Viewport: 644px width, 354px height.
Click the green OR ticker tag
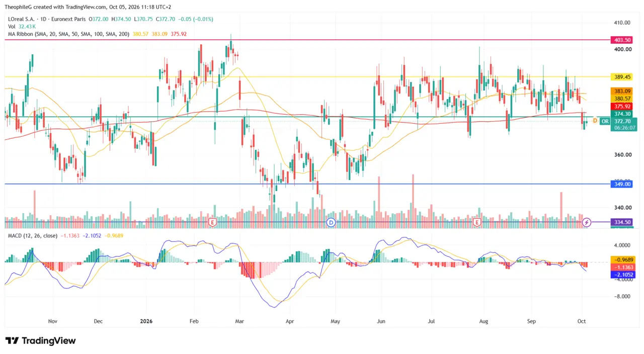[x=605, y=121]
